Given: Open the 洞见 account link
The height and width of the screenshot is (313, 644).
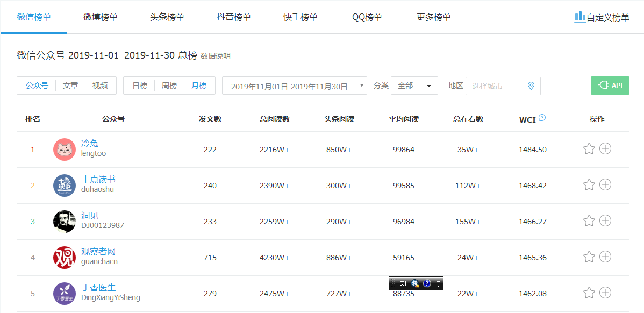Looking at the screenshot, I should 90,215.
